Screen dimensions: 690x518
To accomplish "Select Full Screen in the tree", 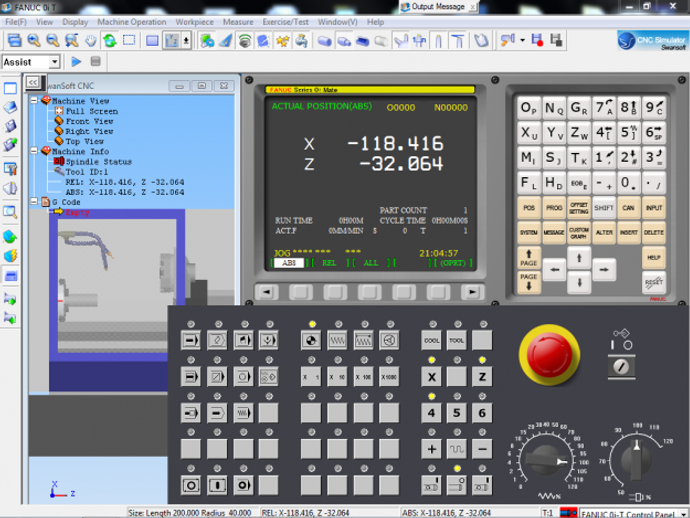I will tap(92, 111).
